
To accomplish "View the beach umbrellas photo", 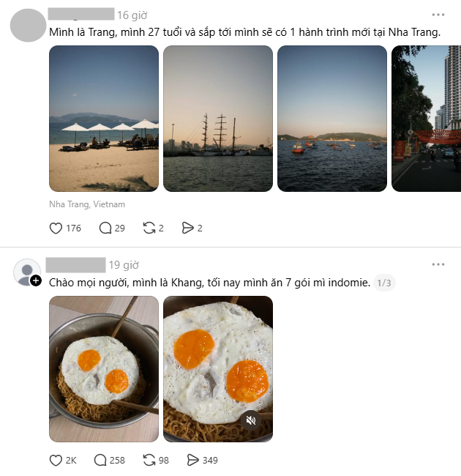I will click(x=104, y=119).
